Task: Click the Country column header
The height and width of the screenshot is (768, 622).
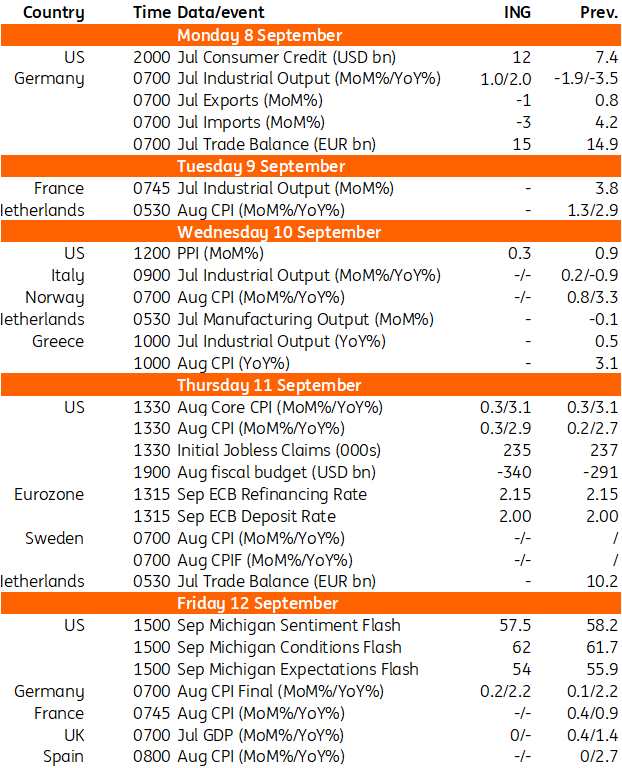Action: 53,13
